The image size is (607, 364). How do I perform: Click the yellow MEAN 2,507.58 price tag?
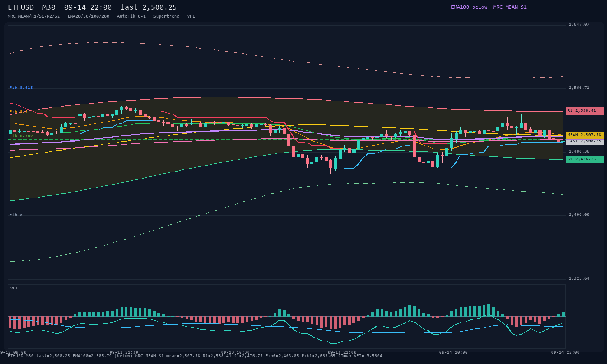[x=585, y=135]
